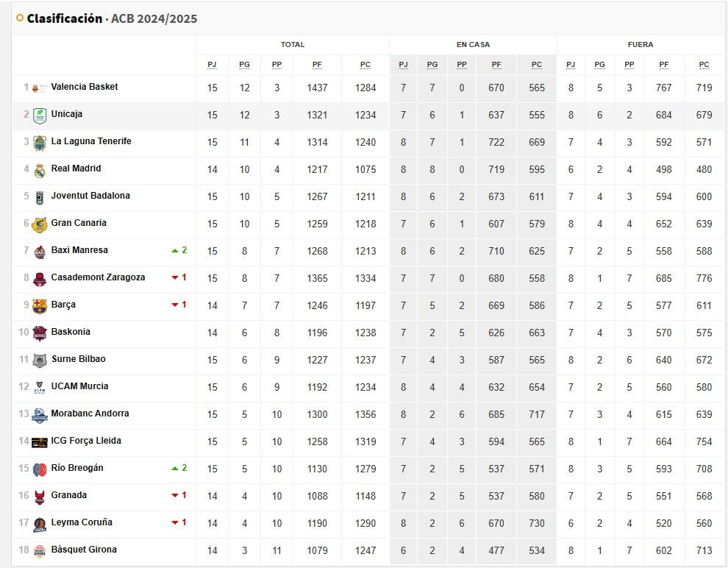The image size is (728, 568).
Task: Click Unicaja away PC value 679
Action: tap(704, 116)
